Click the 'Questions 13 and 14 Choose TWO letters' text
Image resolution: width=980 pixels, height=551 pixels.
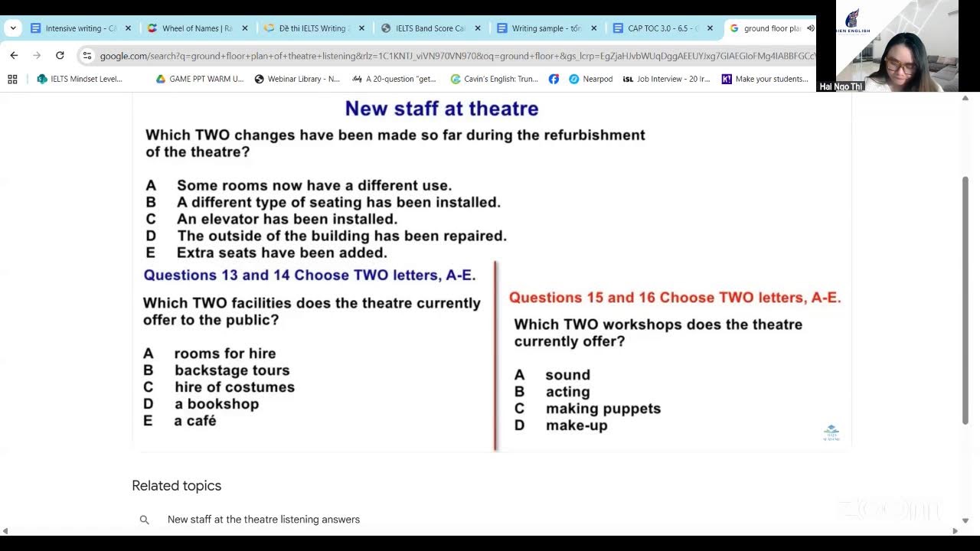pos(310,275)
